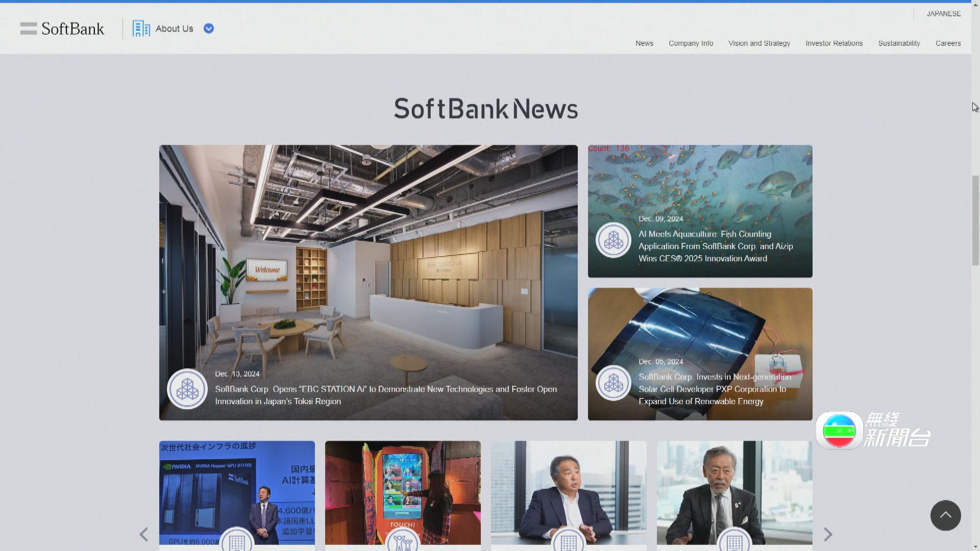Click category icon on Aquaculture article
The width and height of the screenshot is (980, 551).
click(x=614, y=240)
